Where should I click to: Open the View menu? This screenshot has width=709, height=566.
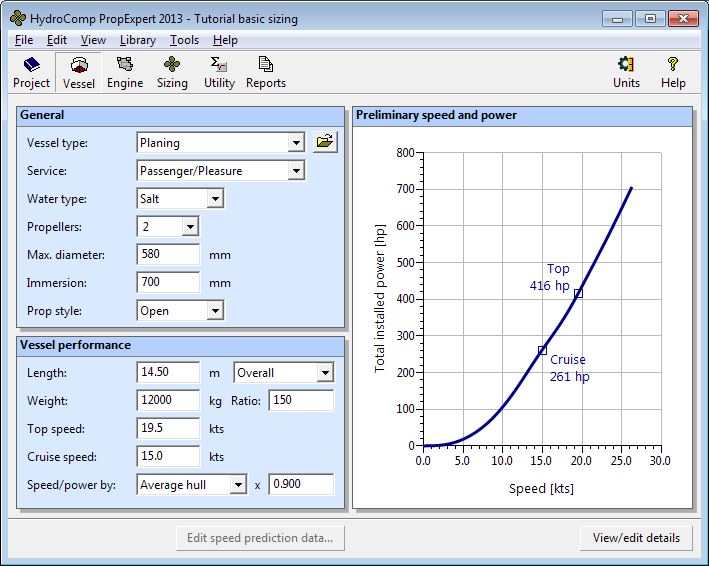(x=93, y=40)
